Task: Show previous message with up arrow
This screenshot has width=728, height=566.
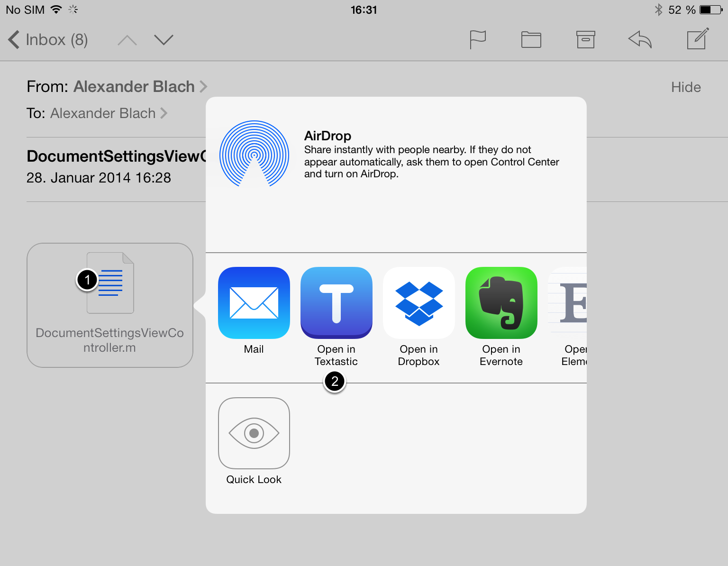Action: pyautogui.click(x=127, y=40)
